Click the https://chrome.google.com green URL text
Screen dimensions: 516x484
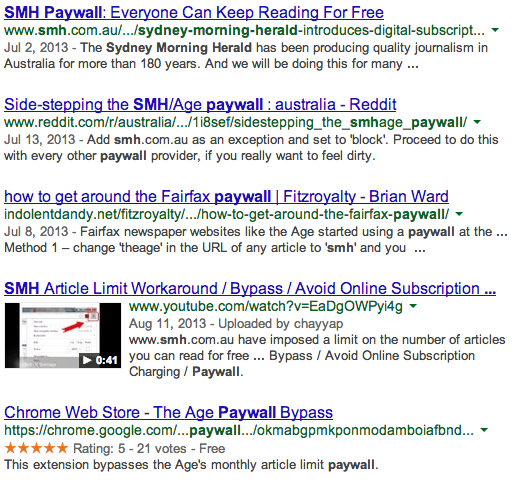pyautogui.click(x=239, y=430)
